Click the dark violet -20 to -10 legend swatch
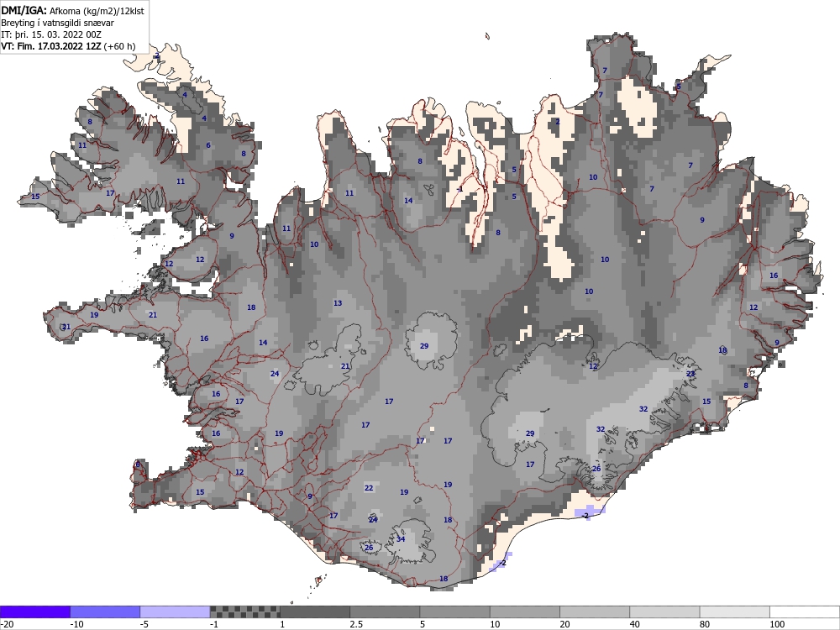This screenshot has height=630, width=840. click(34, 612)
